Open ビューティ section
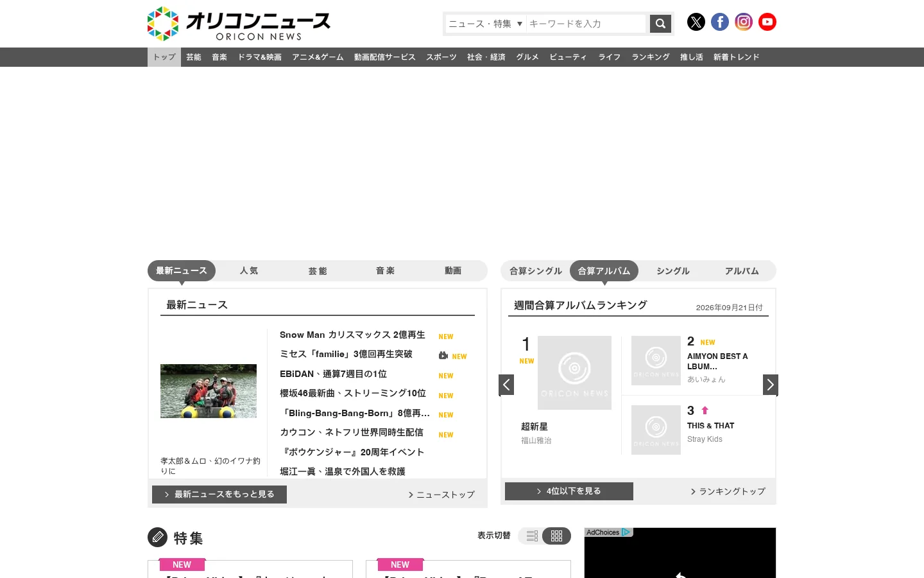Image resolution: width=924 pixels, height=578 pixels. [x=569, y=57]
